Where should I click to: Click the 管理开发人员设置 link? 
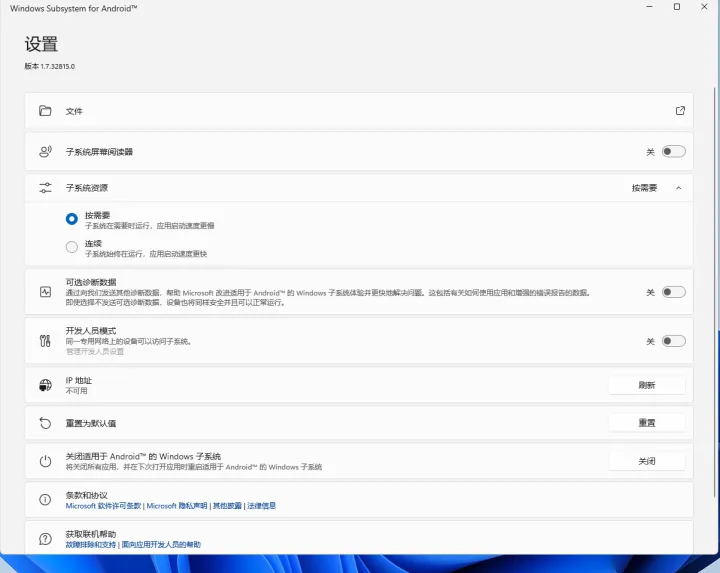(95, 351)
